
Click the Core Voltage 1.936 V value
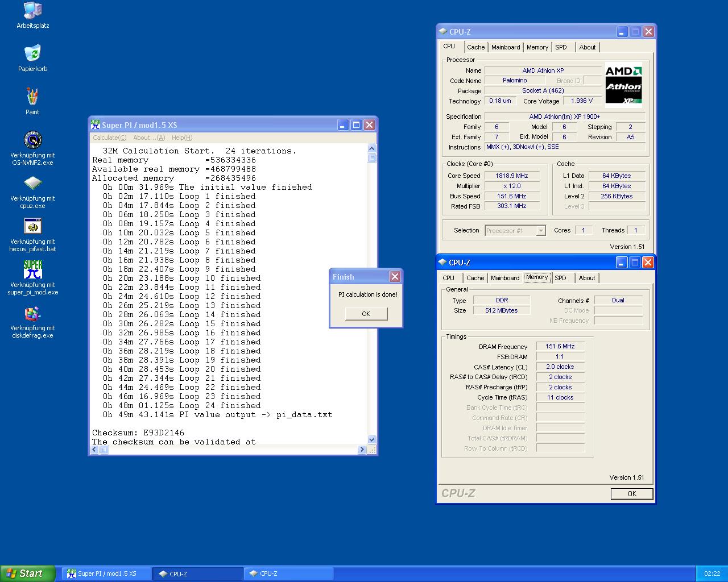point(582,101)
